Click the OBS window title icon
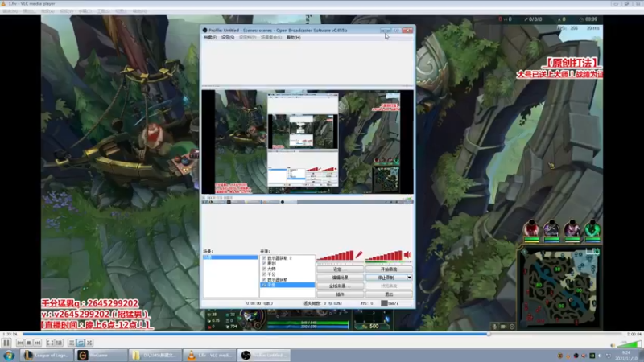Screen dimensions: 644x362 click(x=204, y=31)
